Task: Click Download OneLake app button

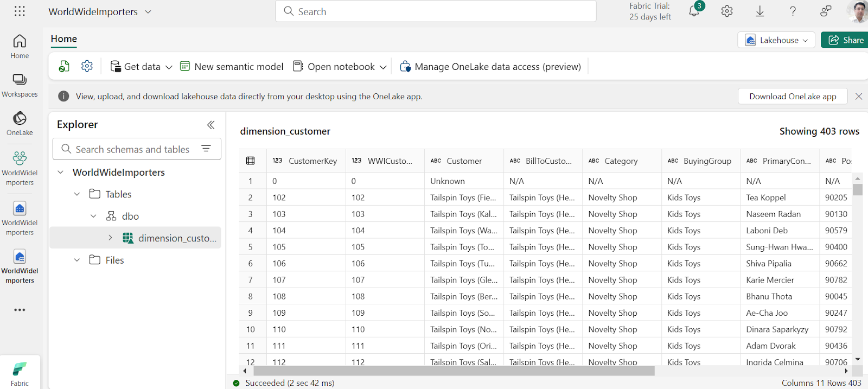Action: point(793,97)
